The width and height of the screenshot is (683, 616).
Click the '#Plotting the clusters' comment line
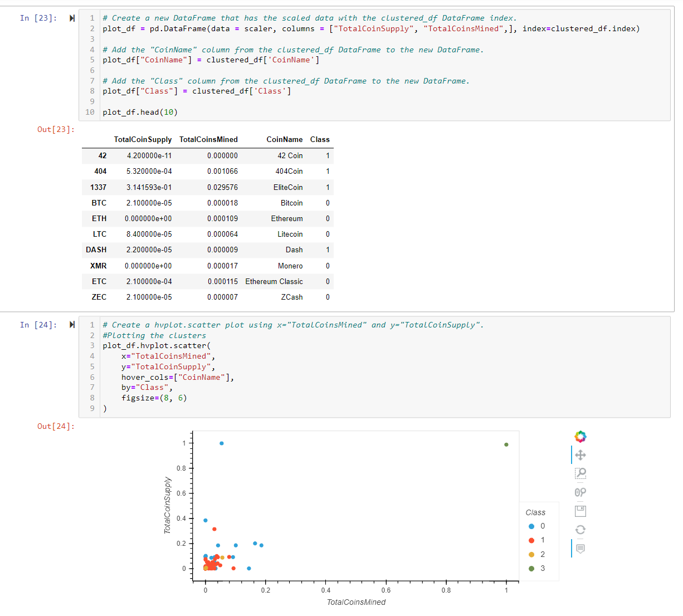pyautogui.click(x=154, y=336)
